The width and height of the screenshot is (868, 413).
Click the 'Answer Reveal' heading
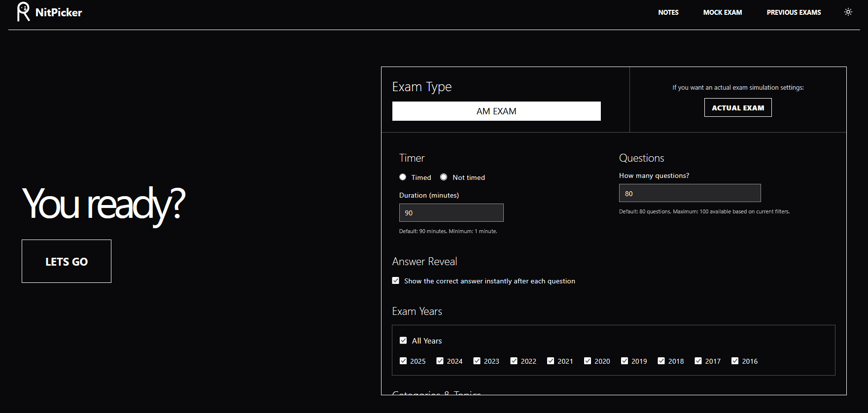click(x=424, y=262)
